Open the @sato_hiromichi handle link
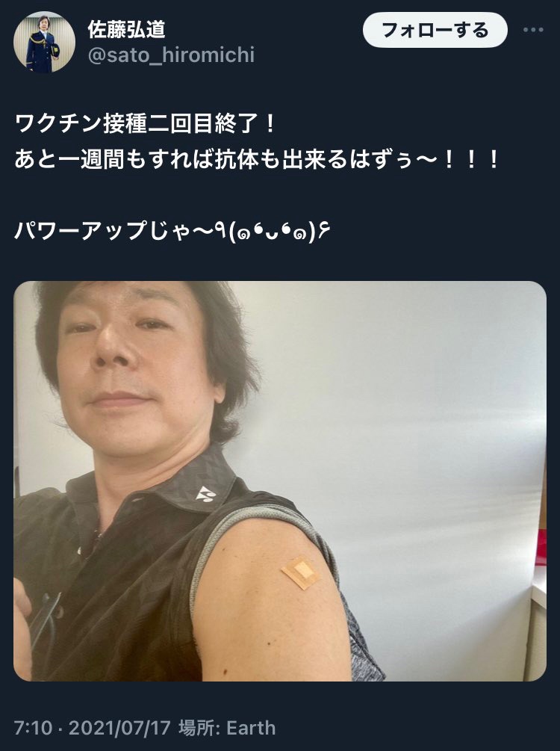Screen dimensions: 560x751 (171, 55)
